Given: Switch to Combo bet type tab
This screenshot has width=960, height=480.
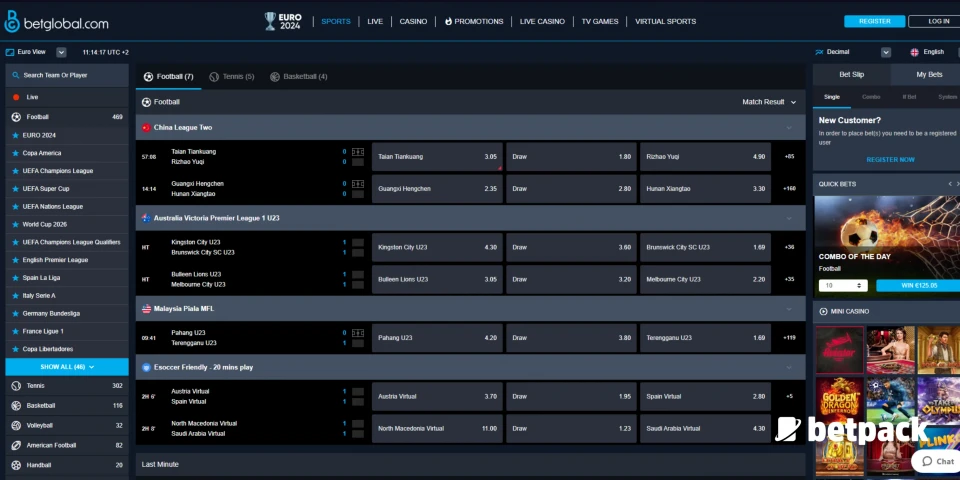Looking at the screenshot, I should pos(871,97).
